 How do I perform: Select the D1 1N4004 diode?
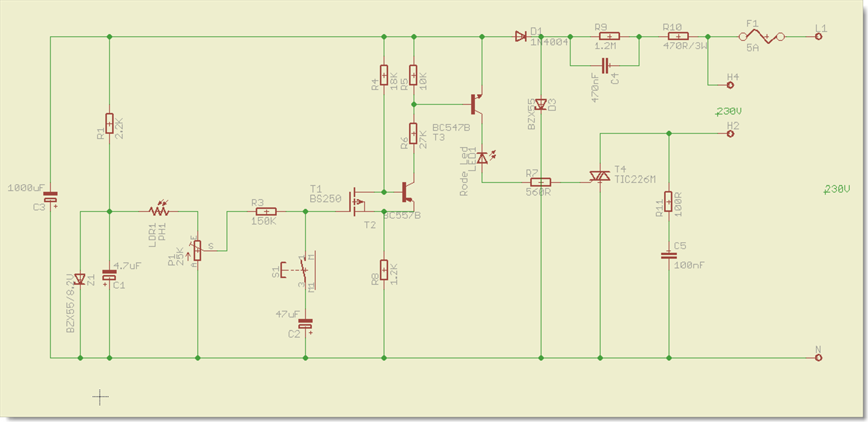click(x=521, y=37)
